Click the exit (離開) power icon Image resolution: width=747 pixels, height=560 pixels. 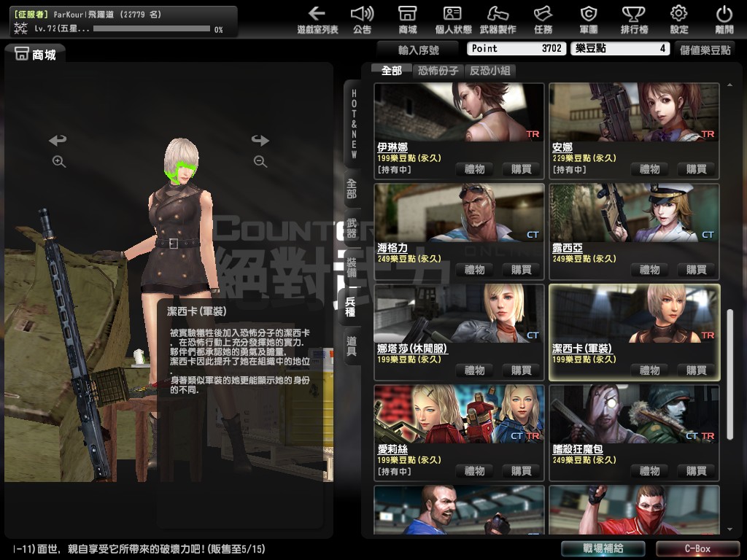click(x=724, y=20)
